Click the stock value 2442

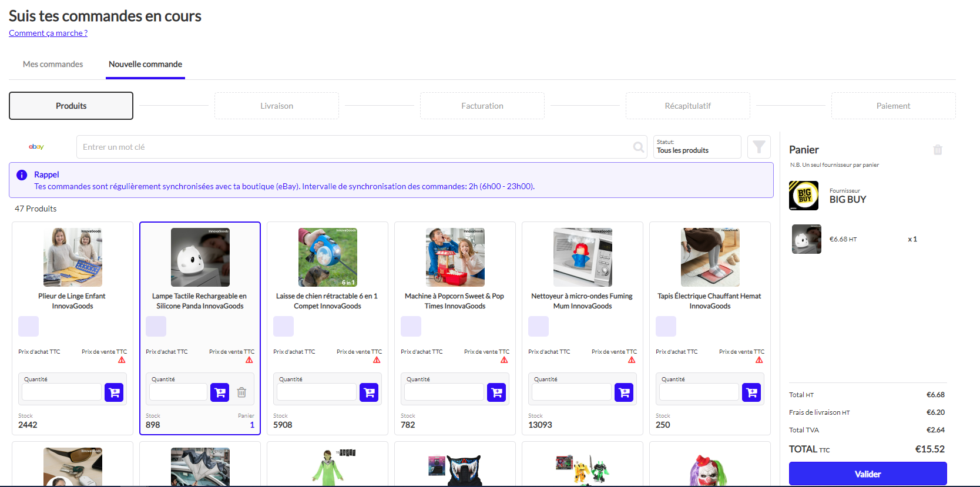click(28, 425)
